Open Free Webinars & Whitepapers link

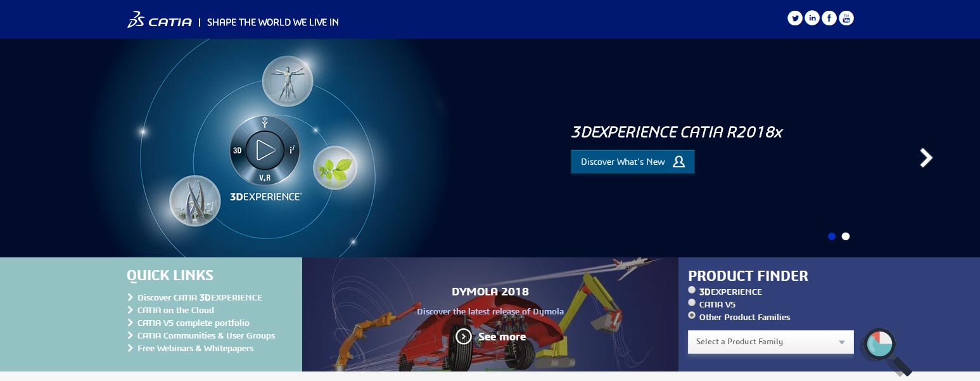tap(195, 348)
